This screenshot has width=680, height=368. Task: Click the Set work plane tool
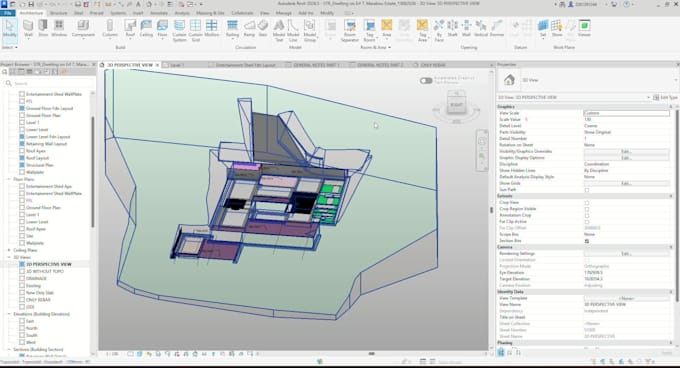click(543, 29)
